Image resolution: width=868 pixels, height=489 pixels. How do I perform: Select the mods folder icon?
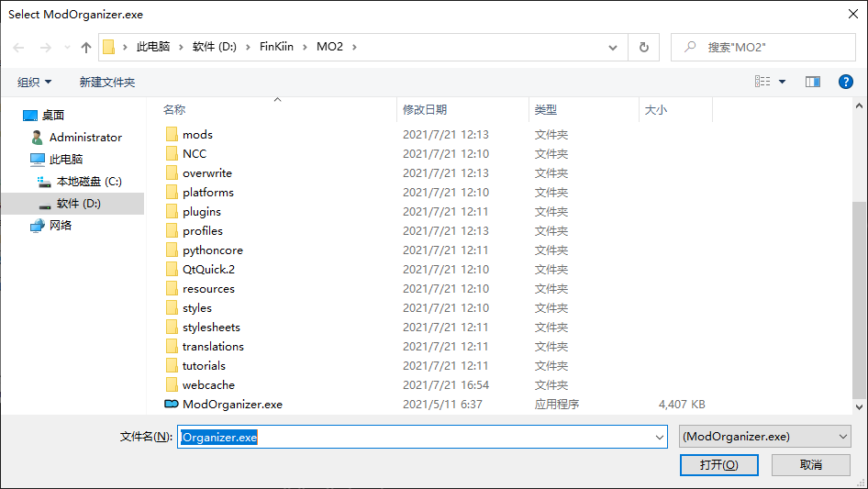(172, 135)
